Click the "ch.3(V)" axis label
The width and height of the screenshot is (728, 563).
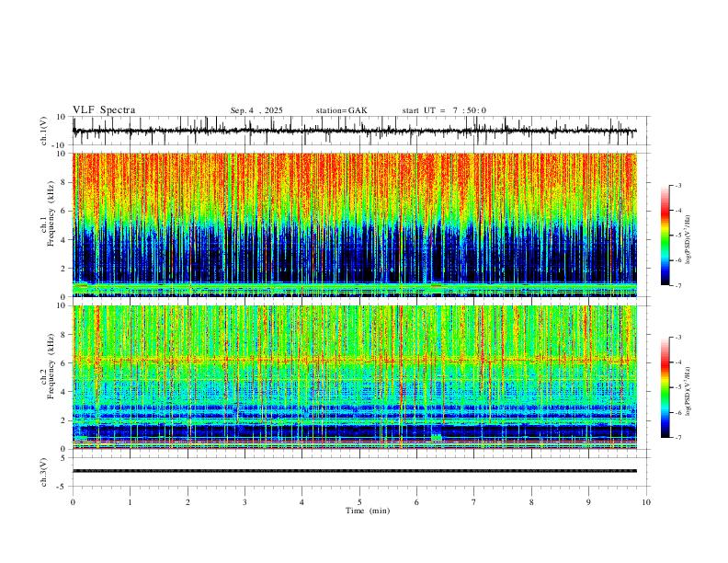point(44,472)
